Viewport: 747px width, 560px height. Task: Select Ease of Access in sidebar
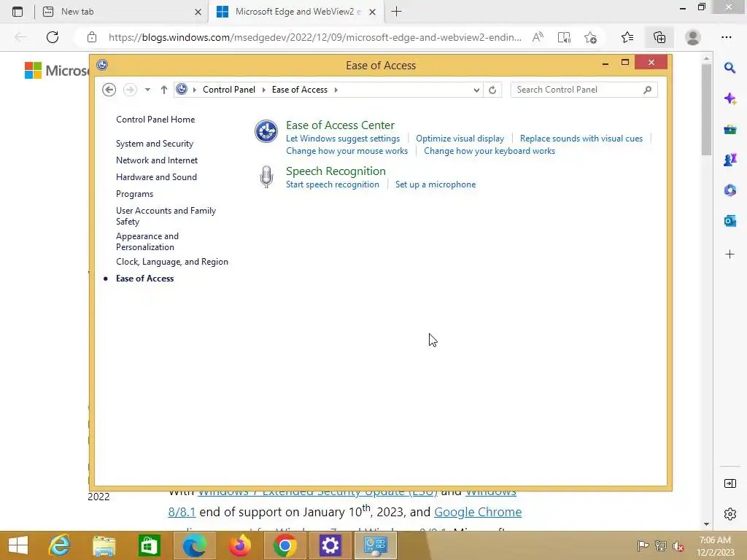click(145, 279)
